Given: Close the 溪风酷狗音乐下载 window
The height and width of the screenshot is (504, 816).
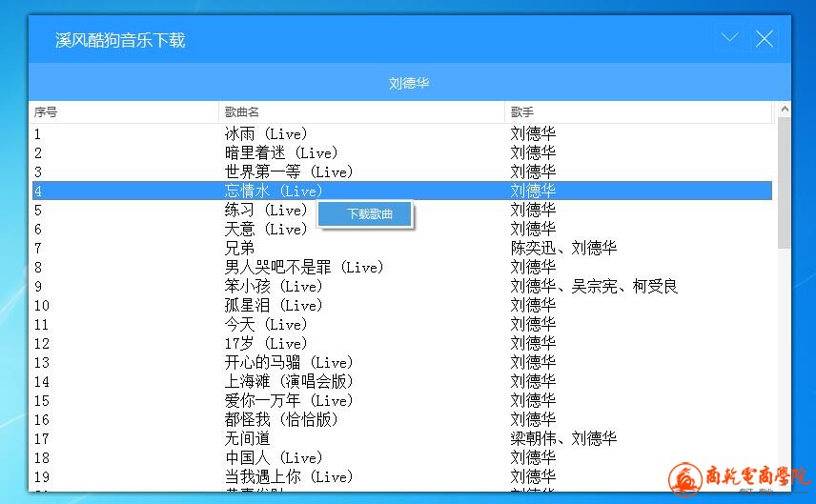Looking at the screenshot, I should (x=764, y=38).
